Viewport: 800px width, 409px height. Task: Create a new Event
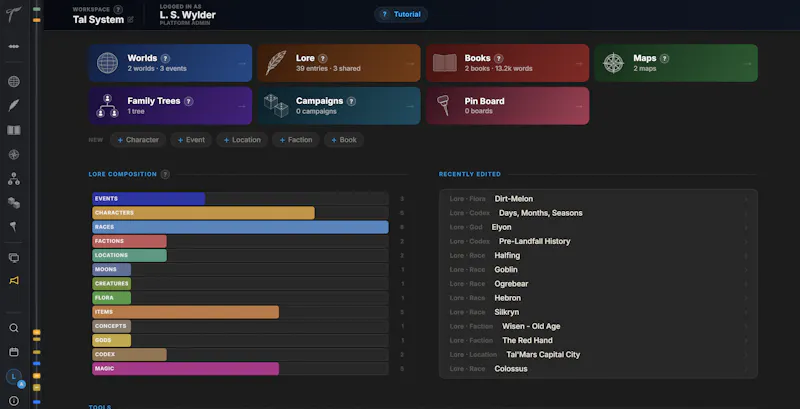tap(191, 140)
